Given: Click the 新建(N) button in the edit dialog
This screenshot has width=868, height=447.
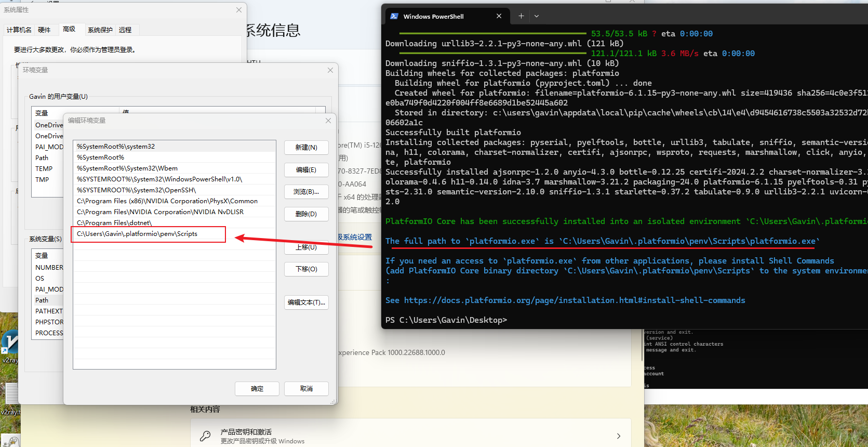Looking at the screenshot, I should [306, 148].
